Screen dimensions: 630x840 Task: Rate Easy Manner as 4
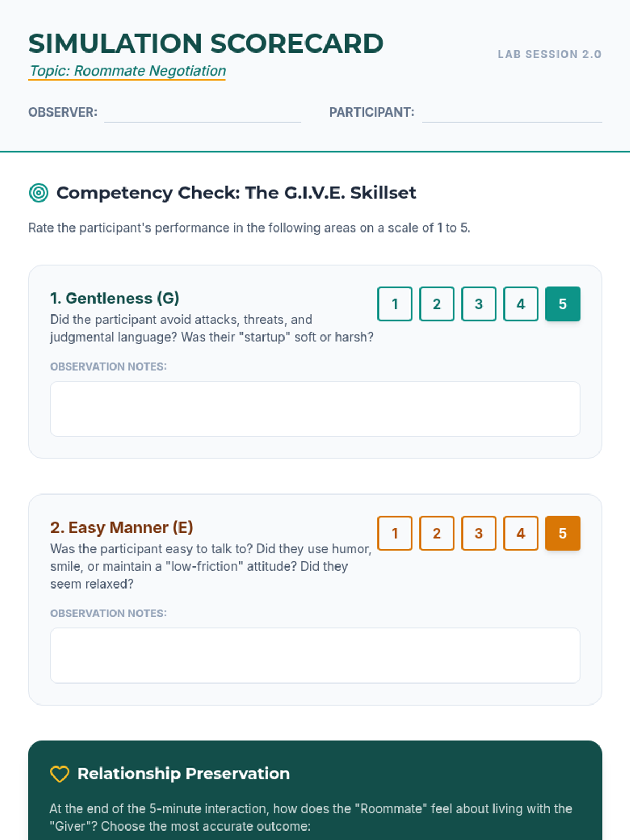click(521, 533)
